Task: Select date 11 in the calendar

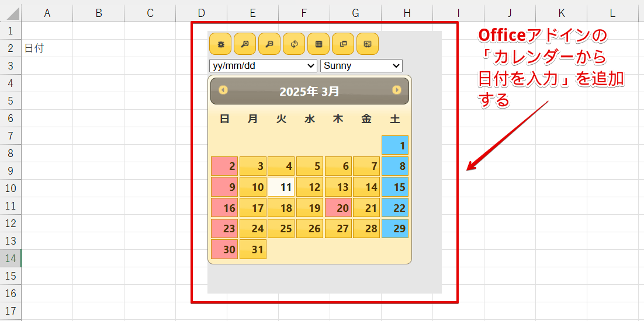Action: (x=281, y=187)
